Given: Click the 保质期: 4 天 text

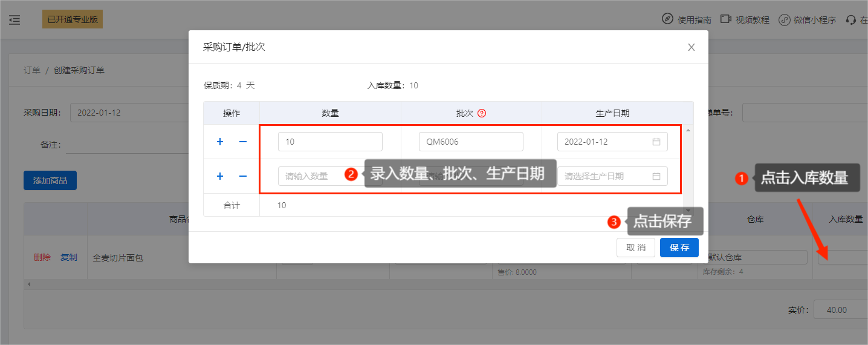Looking at the screenshot, I should click(x=229, y=85).
